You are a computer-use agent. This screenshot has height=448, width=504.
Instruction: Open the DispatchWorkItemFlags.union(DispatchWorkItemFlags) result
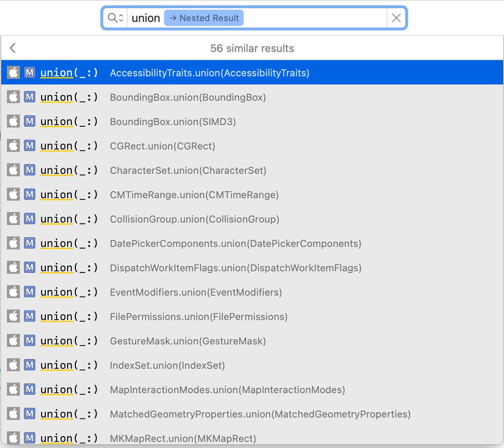point(235,267)
